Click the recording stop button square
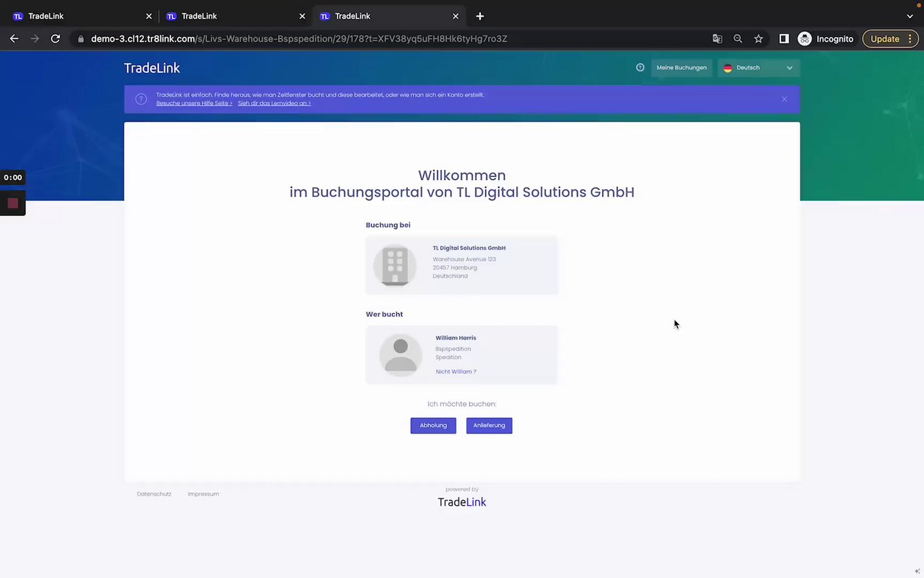This screenshot has width=924, height=578. pyautogui.click(x=12, y=203)
